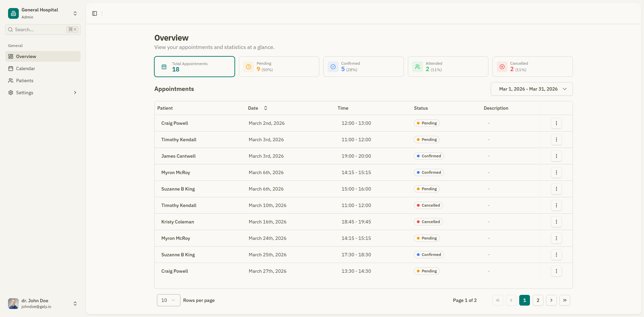
Task: Click the next page arrow button
Action: (551, 300)
